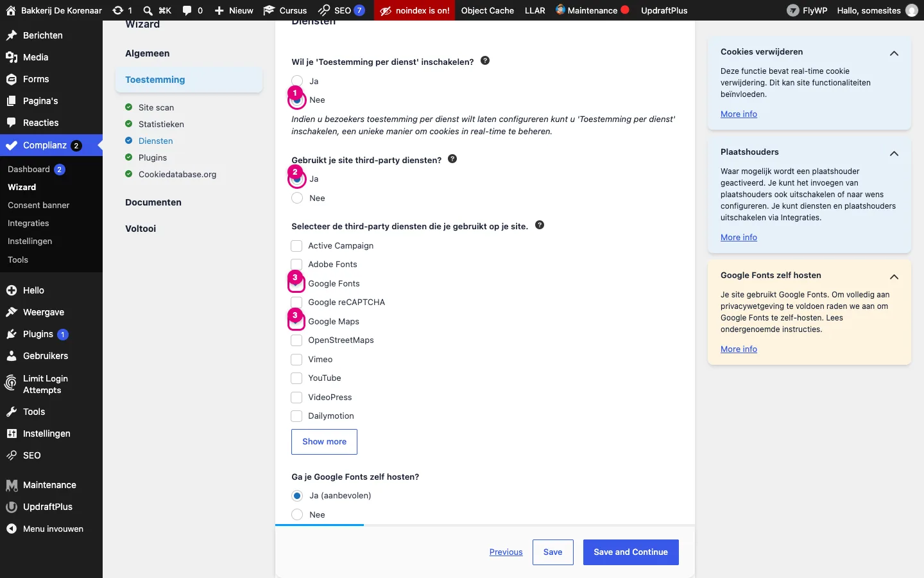Viewport: 924px width, 578px height.
Task: Open the Limit Login Attempts fingerprint icon
Action: click(x=11, y=383)
